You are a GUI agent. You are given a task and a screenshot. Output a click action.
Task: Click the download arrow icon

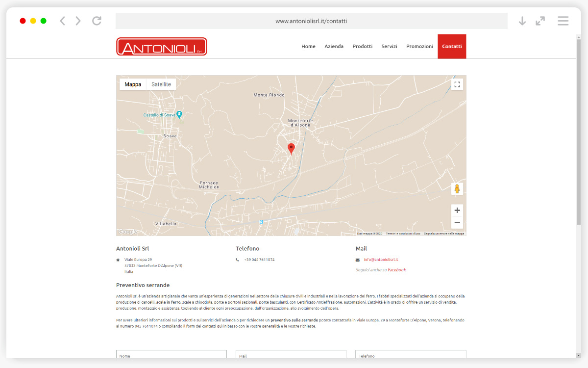point(522,21)
